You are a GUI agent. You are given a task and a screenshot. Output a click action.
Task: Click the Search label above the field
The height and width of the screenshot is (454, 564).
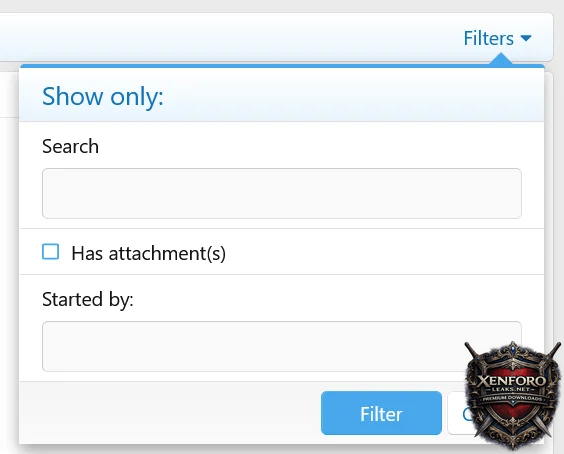point(70,146)
